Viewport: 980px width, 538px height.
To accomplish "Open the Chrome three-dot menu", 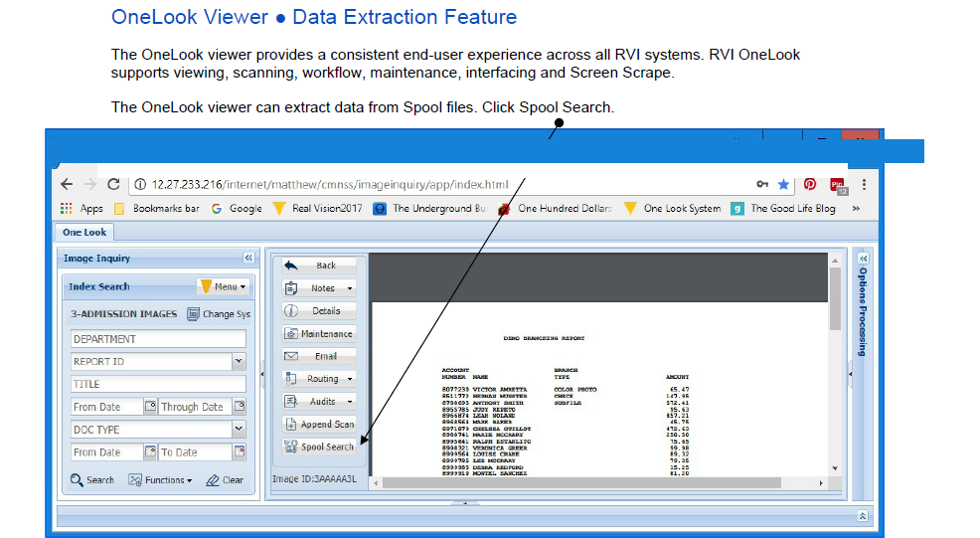I will pyautogui.click(x=864, y=184).
